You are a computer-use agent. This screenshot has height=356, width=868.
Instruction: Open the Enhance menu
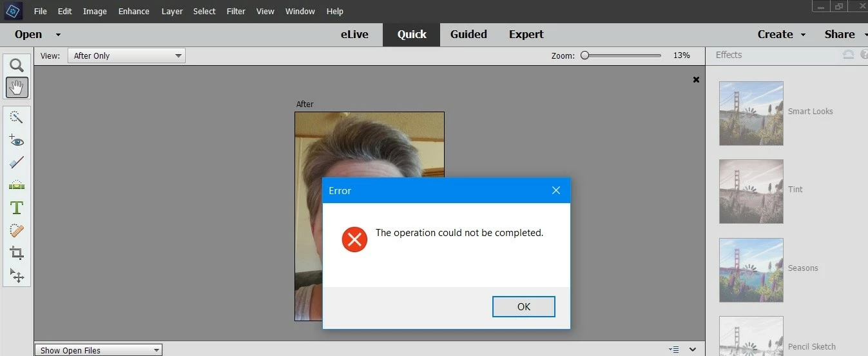point(134,11)
